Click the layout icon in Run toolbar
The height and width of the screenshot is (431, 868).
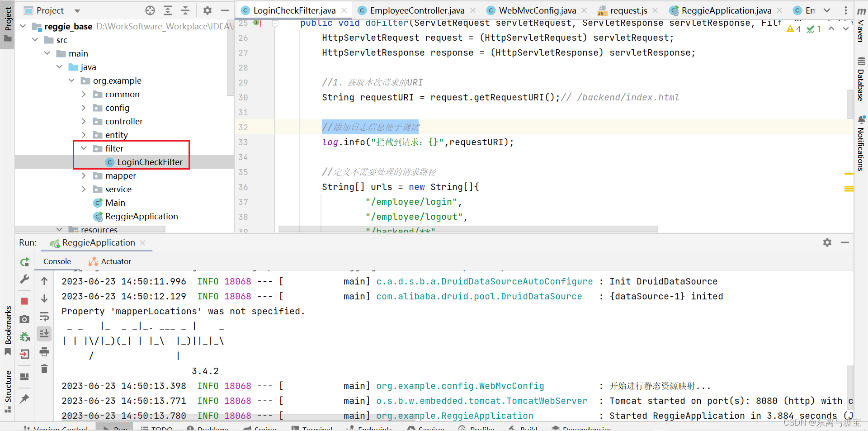click(25, 377)
